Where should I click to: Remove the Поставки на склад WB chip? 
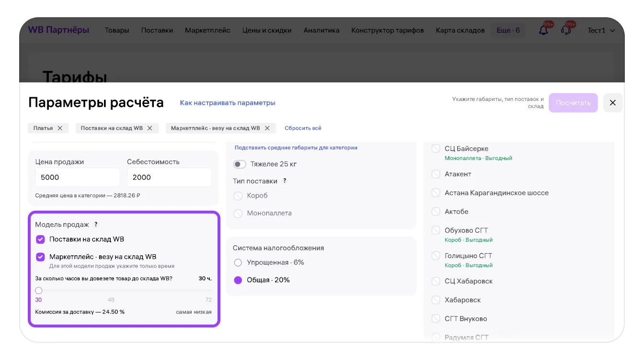pyautogui.click(x=149, y=128)
